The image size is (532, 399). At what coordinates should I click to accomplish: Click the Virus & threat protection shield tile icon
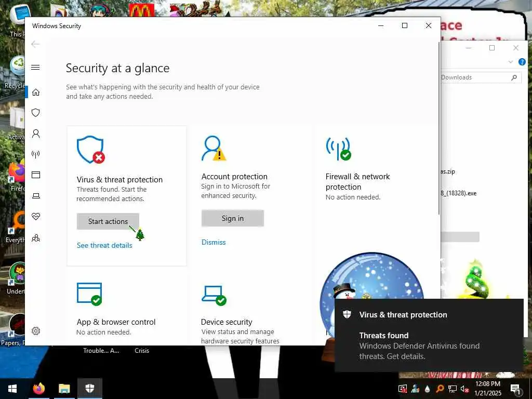click(x=90, y=150)
